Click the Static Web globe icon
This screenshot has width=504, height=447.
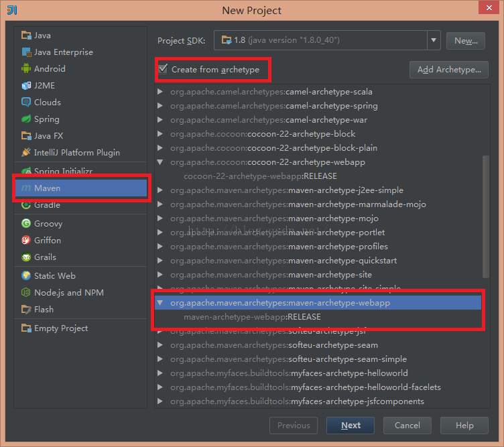click(x=26, y=275)
